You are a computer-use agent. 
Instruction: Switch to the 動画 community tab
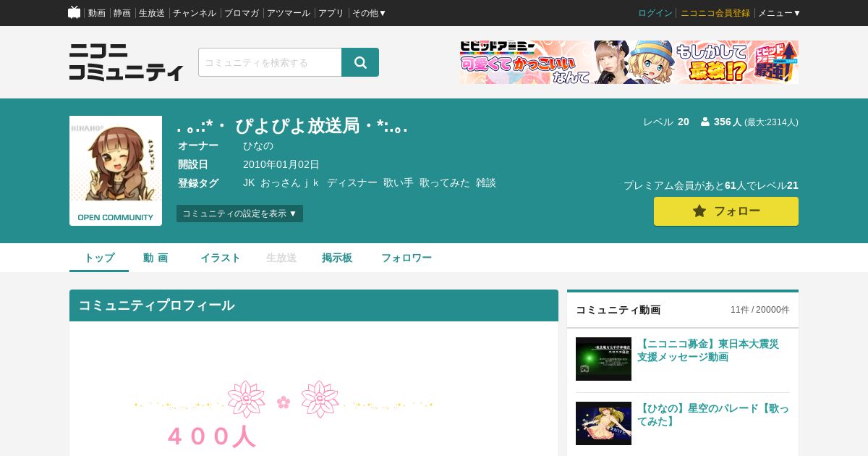pos(156,258)
